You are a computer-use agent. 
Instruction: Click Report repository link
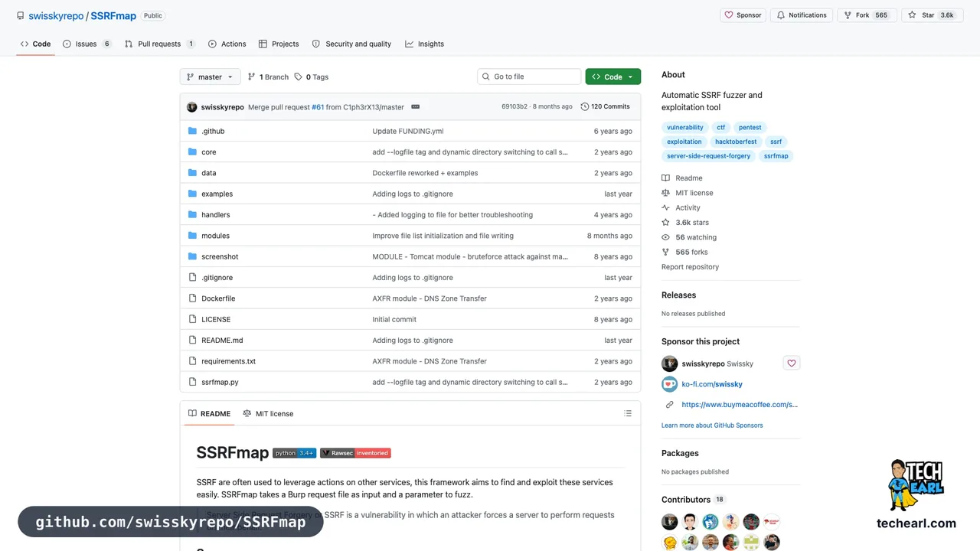[690, 267]
